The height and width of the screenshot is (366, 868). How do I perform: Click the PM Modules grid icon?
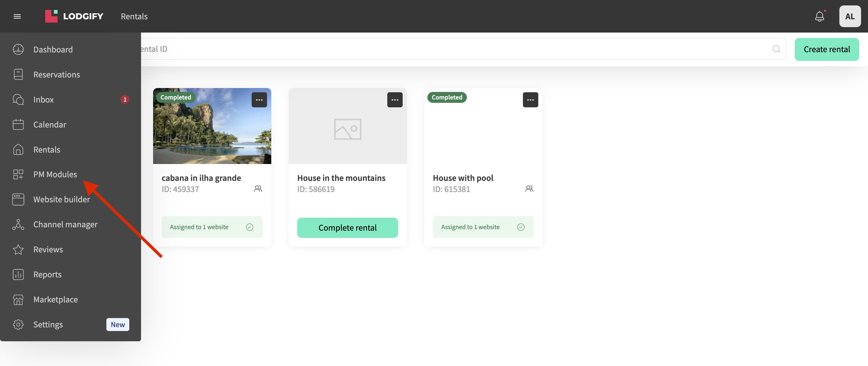[18, 174]
